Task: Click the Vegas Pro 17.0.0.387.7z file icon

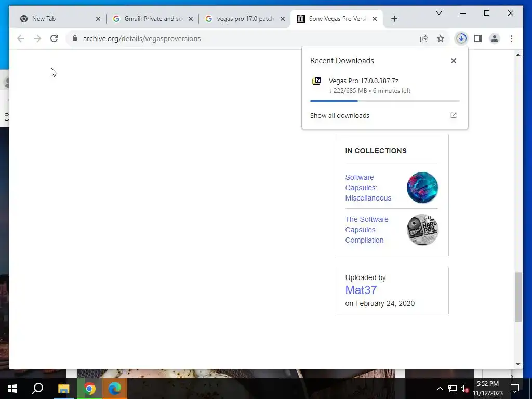Action: (x=316, y=81)
